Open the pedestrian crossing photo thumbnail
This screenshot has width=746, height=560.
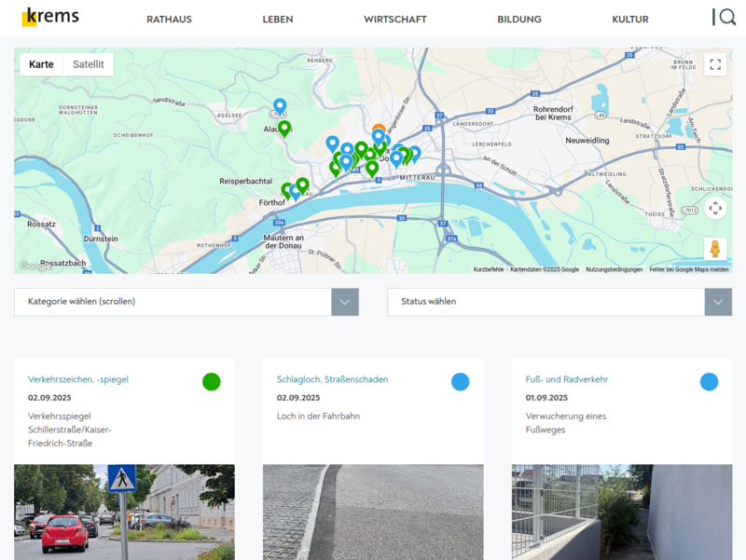pos(124,512)
